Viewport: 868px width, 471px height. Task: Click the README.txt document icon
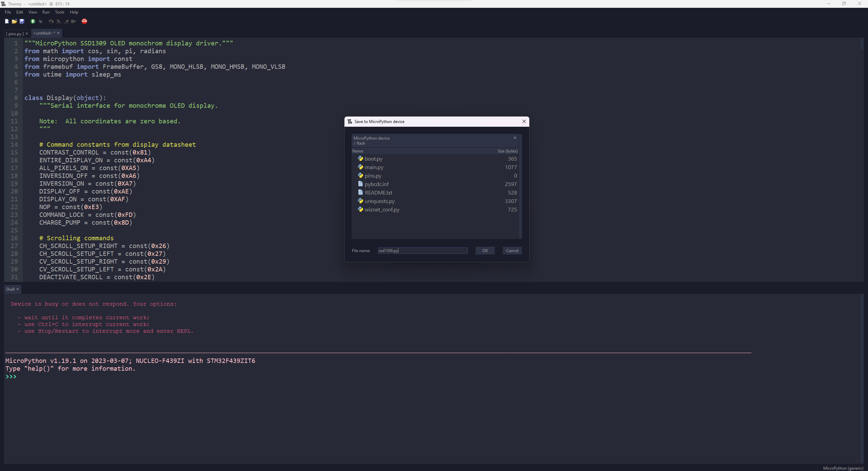pyautogui.click(x=360, y=192)
